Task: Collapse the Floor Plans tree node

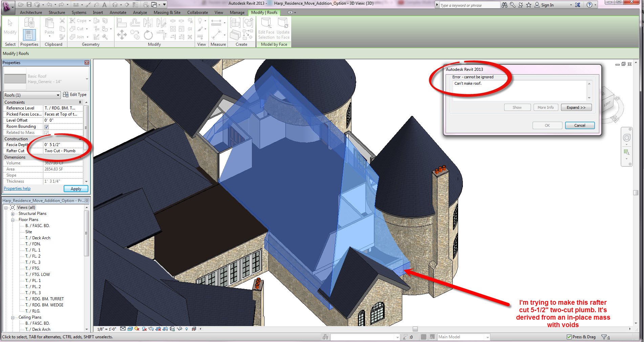Action: click(13, 220)
